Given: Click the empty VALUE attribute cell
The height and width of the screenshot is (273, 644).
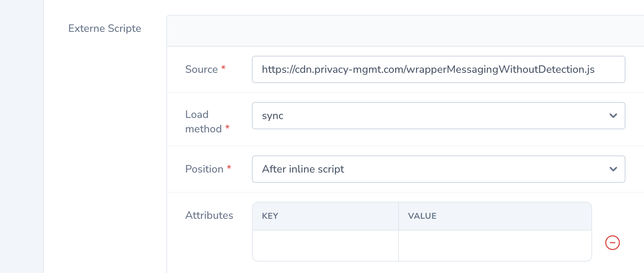Looking at the screenshot, I should coord(495,246).
